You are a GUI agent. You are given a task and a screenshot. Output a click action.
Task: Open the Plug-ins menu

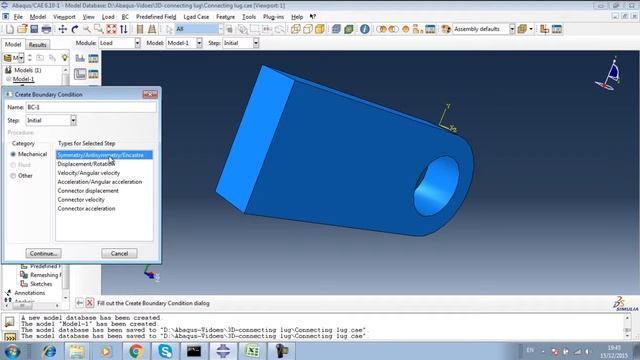[273, 17]
